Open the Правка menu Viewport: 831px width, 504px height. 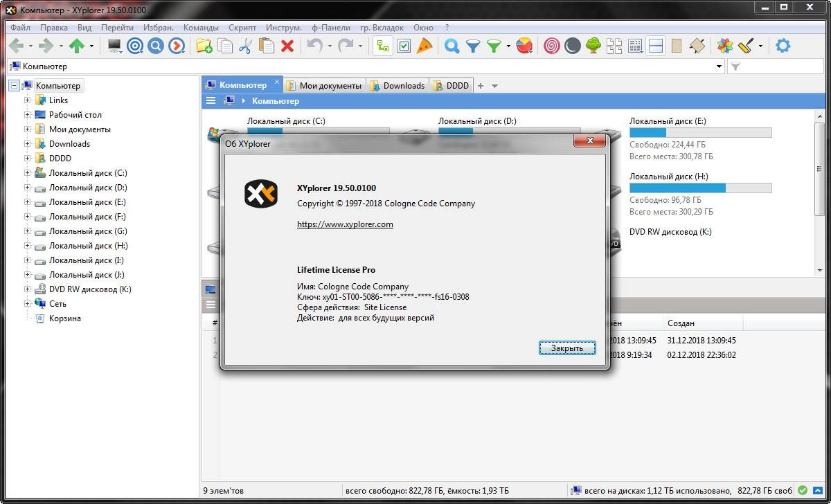54,28
